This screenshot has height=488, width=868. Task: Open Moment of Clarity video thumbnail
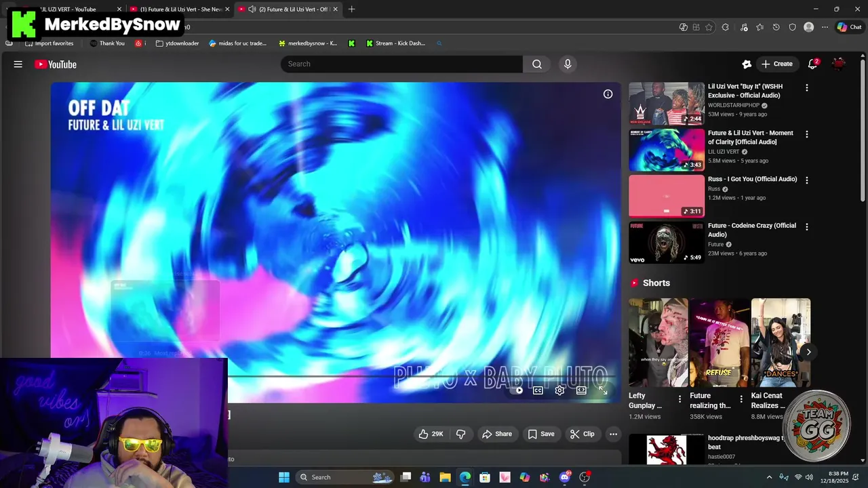[667, 150]
